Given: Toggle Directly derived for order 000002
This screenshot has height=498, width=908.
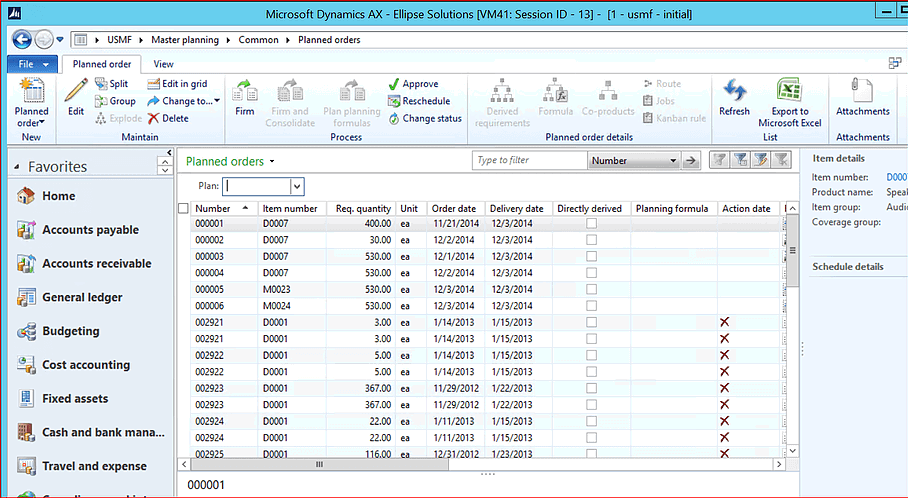Looking at the screenshot, I should (x=591, y=240).
